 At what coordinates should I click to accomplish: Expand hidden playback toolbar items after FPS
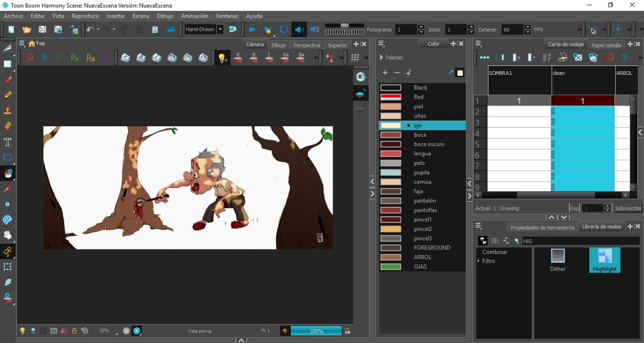coord(579,30)
